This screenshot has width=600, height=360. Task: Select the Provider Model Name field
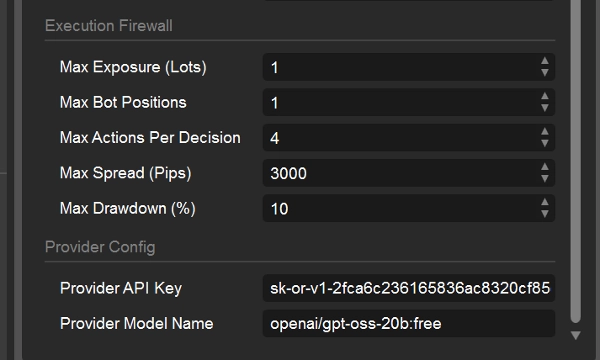click(409, 324)
